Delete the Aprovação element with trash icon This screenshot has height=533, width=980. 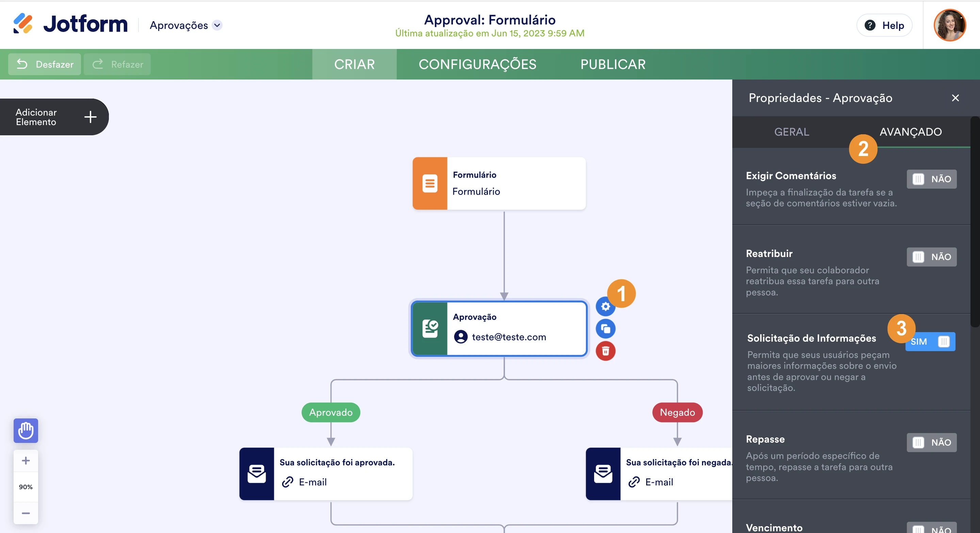click(x=605, y=350)
